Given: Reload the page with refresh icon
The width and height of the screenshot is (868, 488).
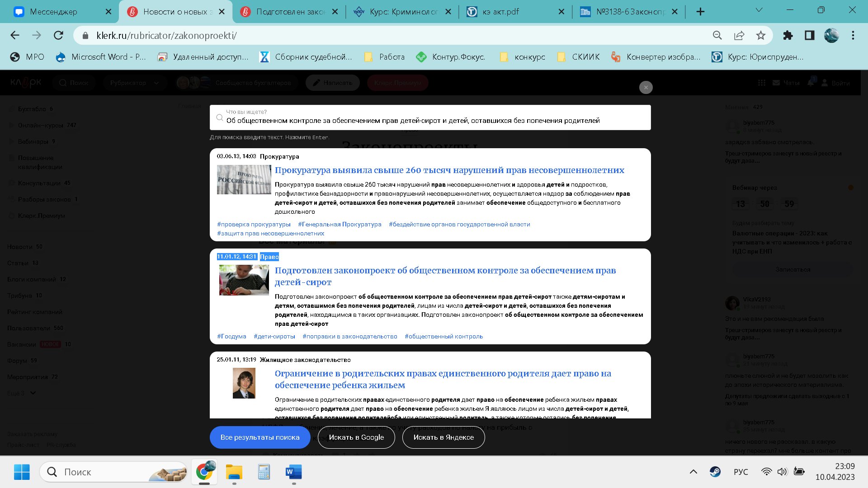Looking at the screenshot, I should click(x=58, y=35).
